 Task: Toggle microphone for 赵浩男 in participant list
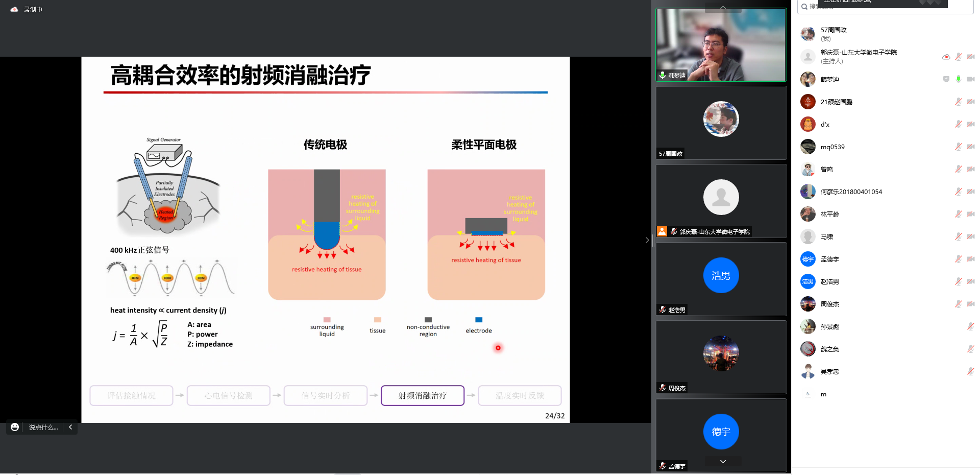(959, 281)
